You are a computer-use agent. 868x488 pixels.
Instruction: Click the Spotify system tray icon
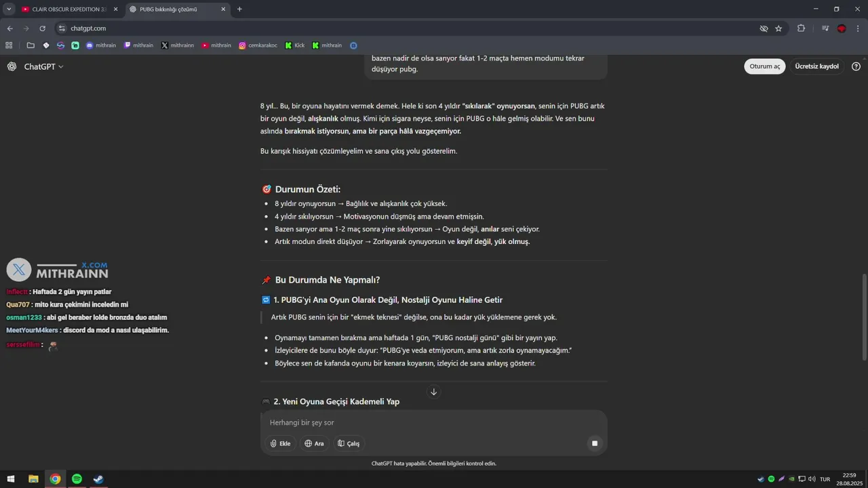(771, 479)
